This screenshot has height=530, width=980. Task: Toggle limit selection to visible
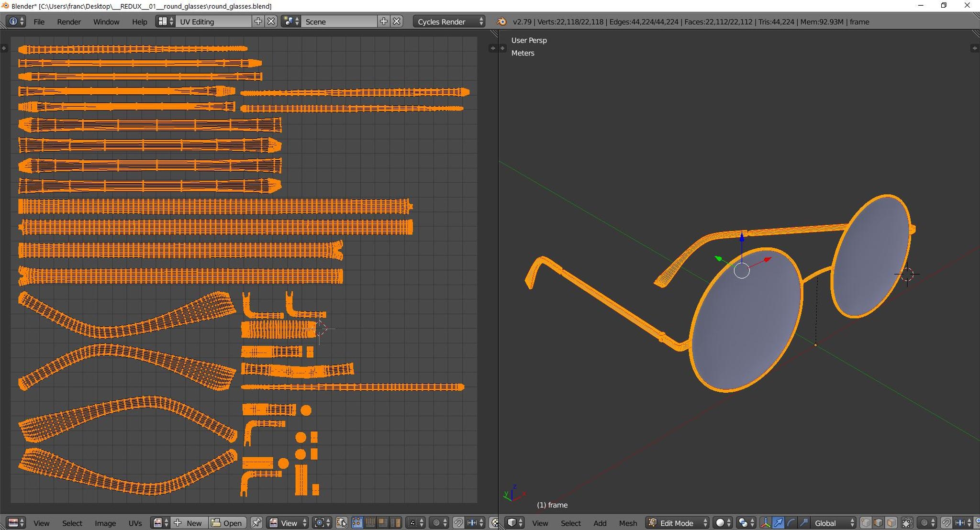(907, 523)
